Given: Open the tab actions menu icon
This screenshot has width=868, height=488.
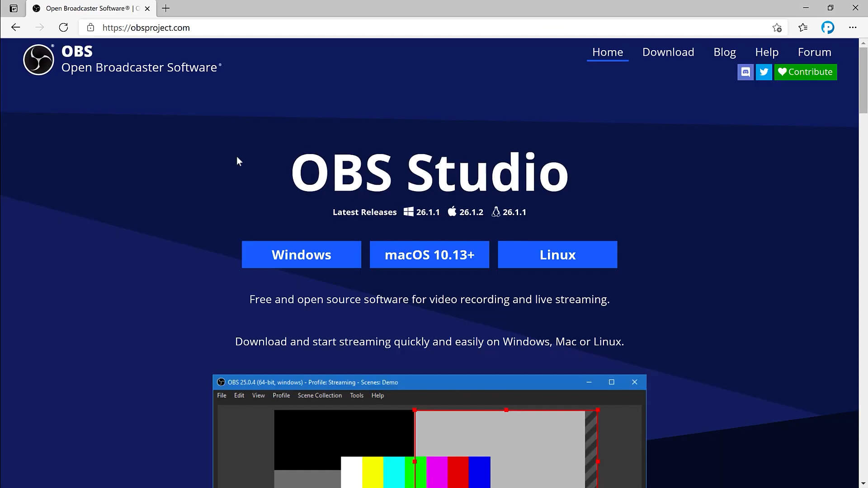Looking at the screenshot, I should tap(14, 8).
